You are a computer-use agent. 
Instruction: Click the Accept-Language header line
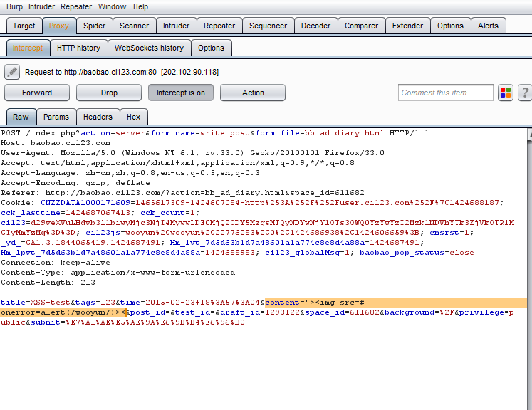(x=130, y=173)
